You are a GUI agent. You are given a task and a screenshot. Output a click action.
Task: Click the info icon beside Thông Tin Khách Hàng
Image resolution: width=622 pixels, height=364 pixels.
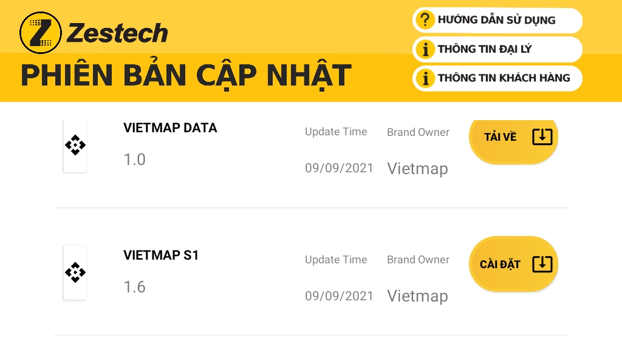point(425,78)
